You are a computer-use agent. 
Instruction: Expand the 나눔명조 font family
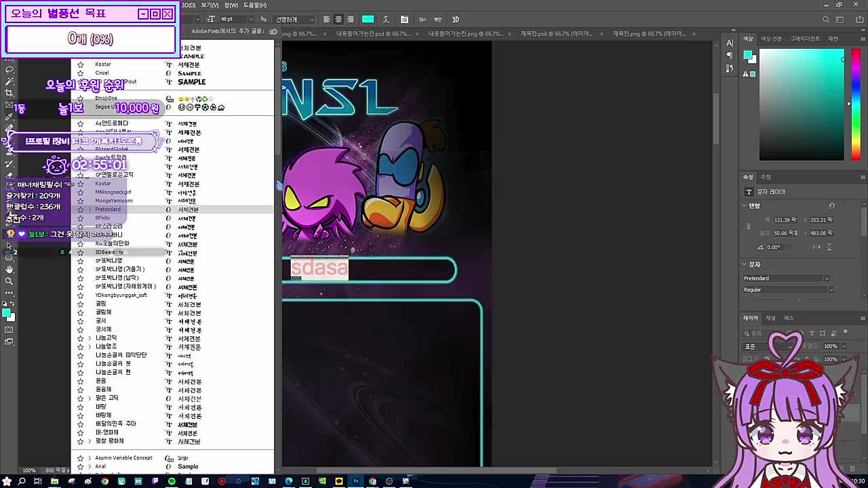click(x=90, y=347)
